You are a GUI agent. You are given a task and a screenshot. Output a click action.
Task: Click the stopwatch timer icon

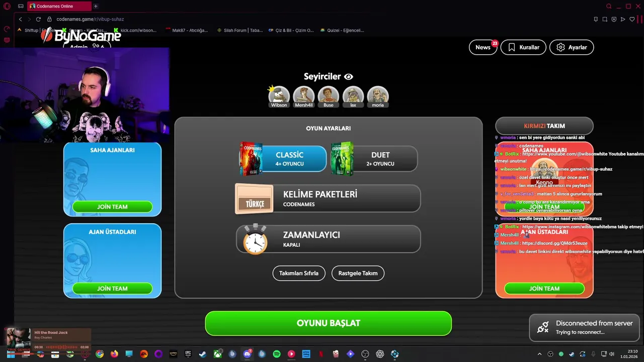click(x=255, y=239)
